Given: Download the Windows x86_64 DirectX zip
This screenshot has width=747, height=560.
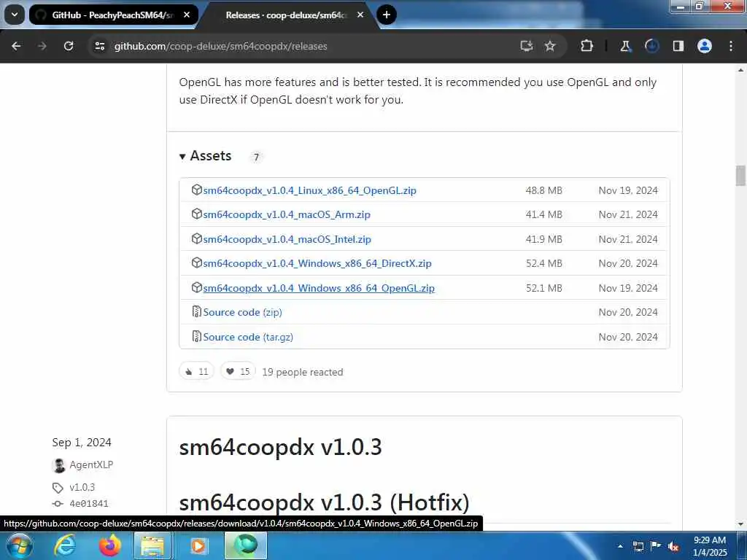Looking at the screenshot, I should pyautogui.click(x=317, y=263).
